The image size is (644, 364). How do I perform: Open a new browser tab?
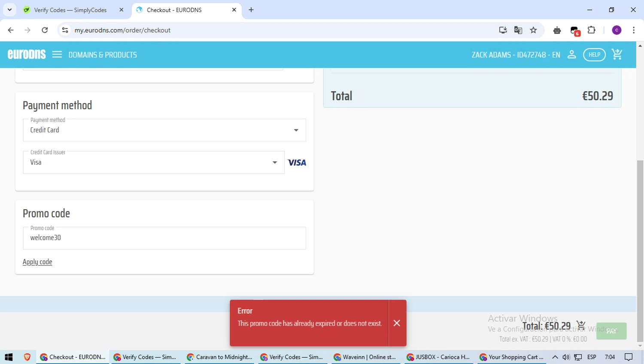coord(251,10)
